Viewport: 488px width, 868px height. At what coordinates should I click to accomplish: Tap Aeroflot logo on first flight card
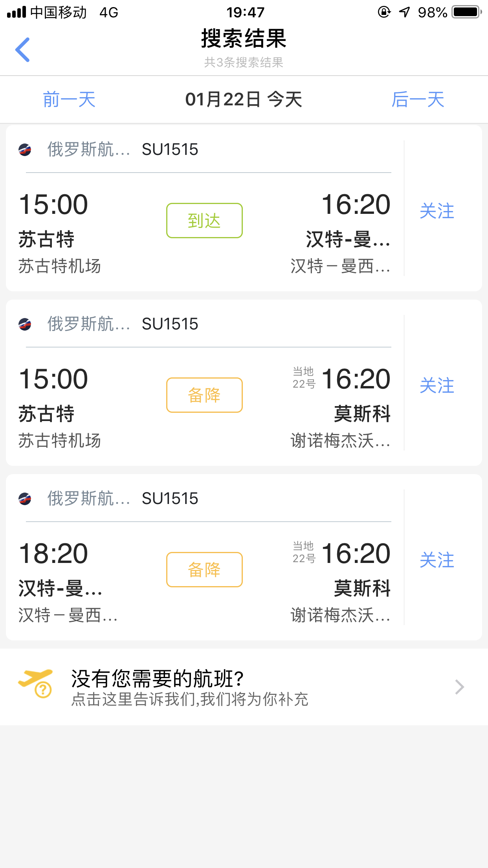pos(25,150)
